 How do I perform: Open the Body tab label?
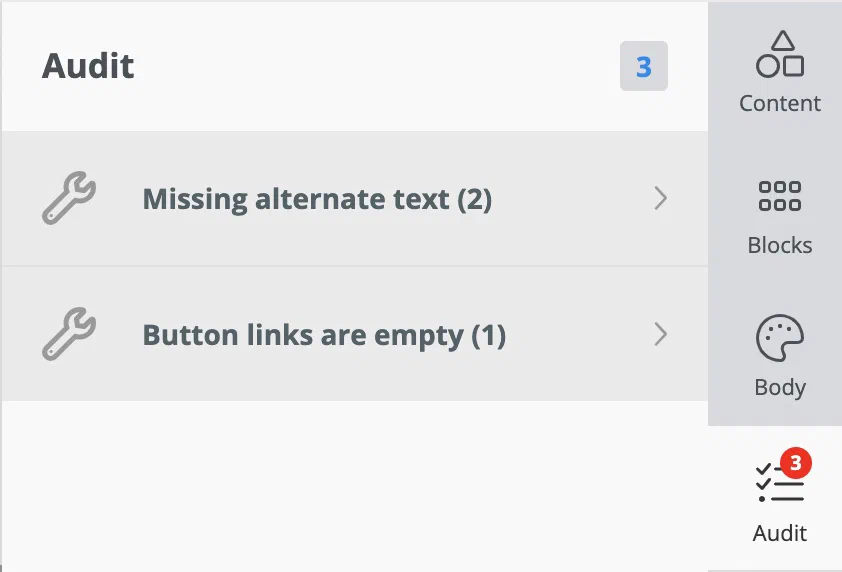pyautogui.click(x=780, y=387)
